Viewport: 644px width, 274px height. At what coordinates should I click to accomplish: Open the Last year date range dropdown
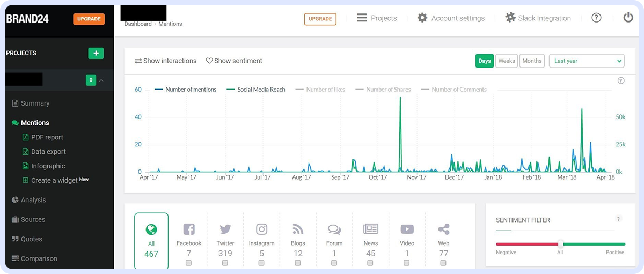coord(587,61)
